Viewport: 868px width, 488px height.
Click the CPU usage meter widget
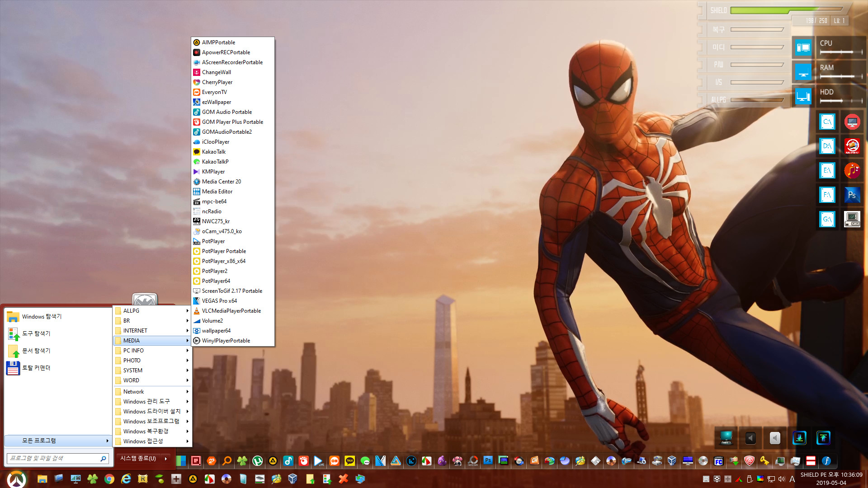(x=841, y=47)
